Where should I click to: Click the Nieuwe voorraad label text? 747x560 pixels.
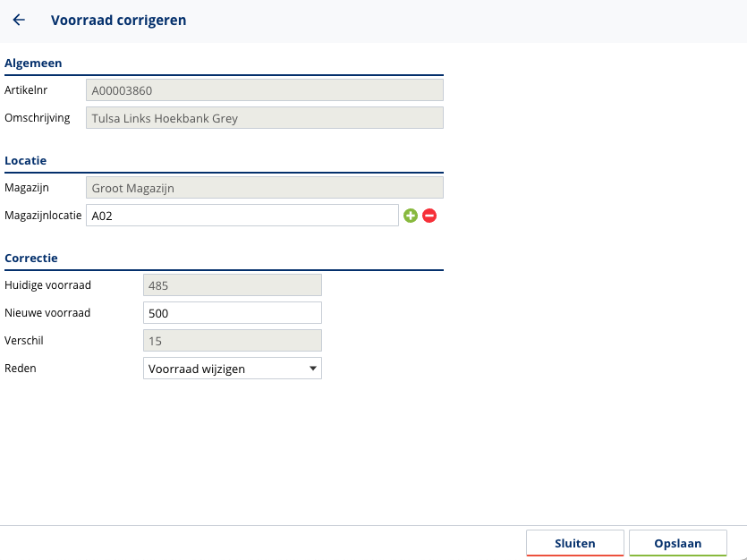(47, 312)
